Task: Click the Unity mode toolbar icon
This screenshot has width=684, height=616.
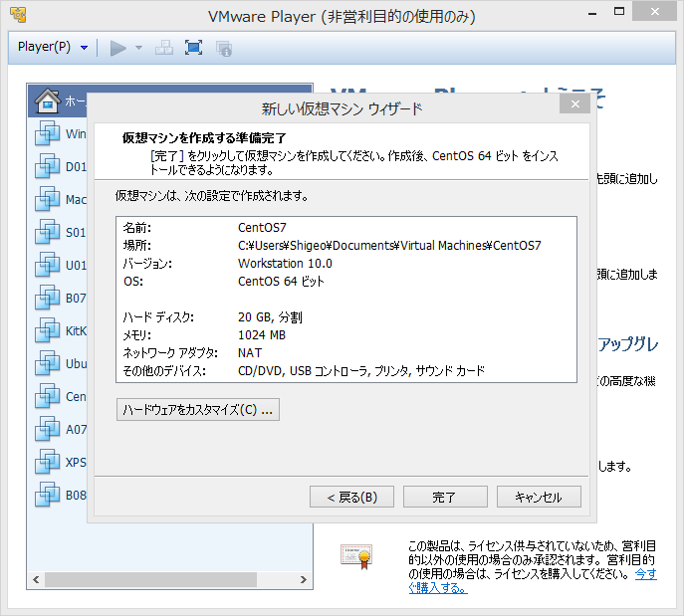Action: click(224, 48)
